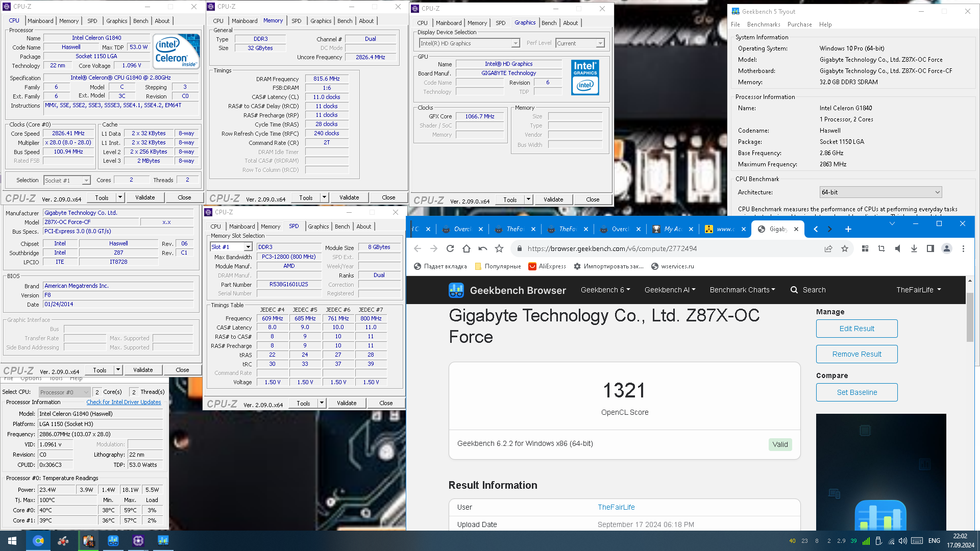The image size is (980, 551).
Task: Open browser profile avatar
Action: tap(946, 248)
